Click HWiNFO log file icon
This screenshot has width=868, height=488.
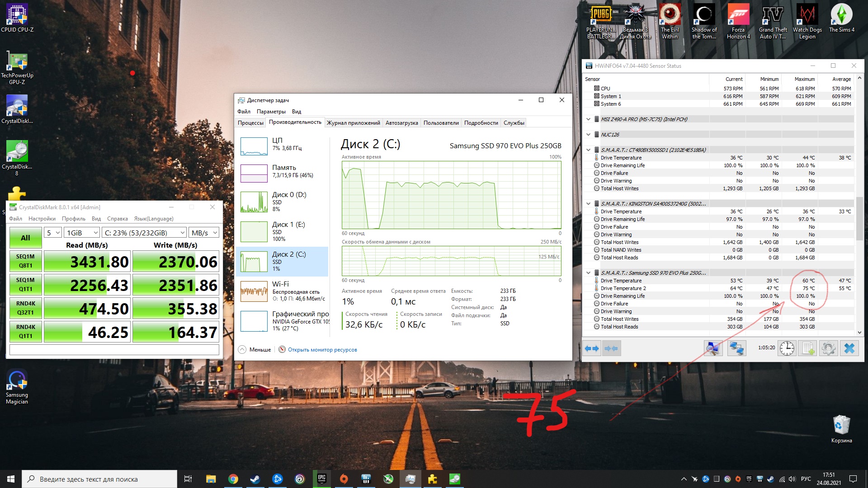pyautogui.click(x=808, y=348)
